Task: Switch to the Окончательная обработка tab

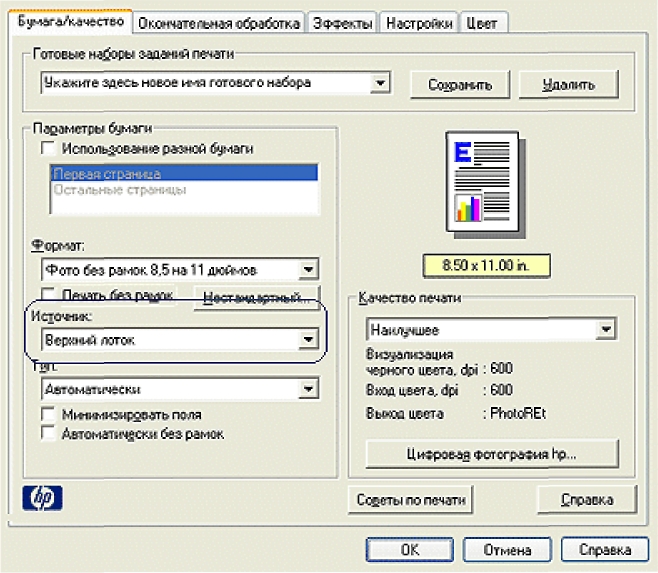Action: [x=219, y=22]
